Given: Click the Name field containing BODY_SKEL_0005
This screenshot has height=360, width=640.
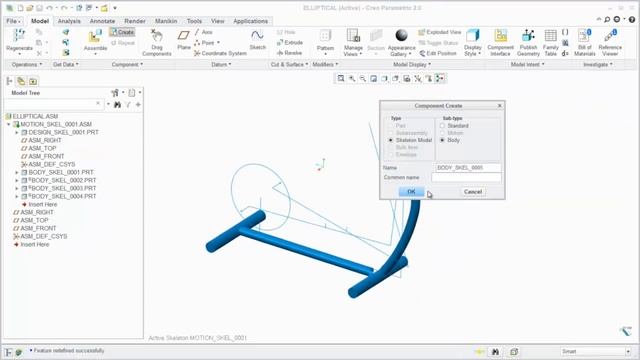Looking at the screenshot, I should point(468,168).
